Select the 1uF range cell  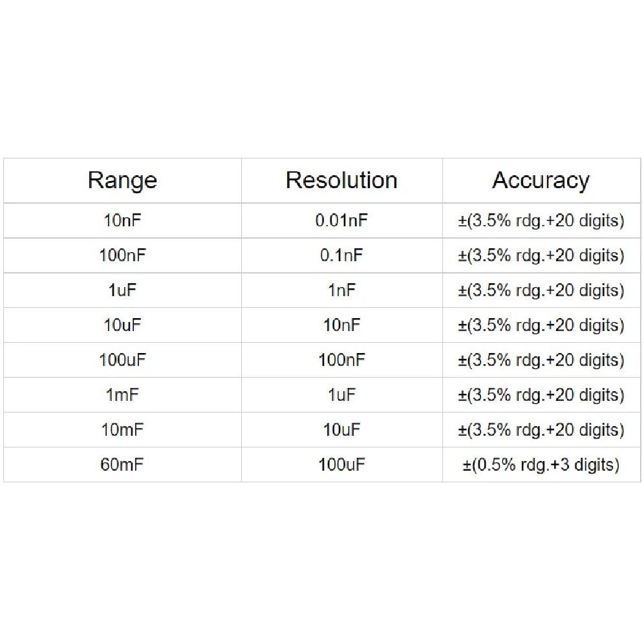pos(122,290)
